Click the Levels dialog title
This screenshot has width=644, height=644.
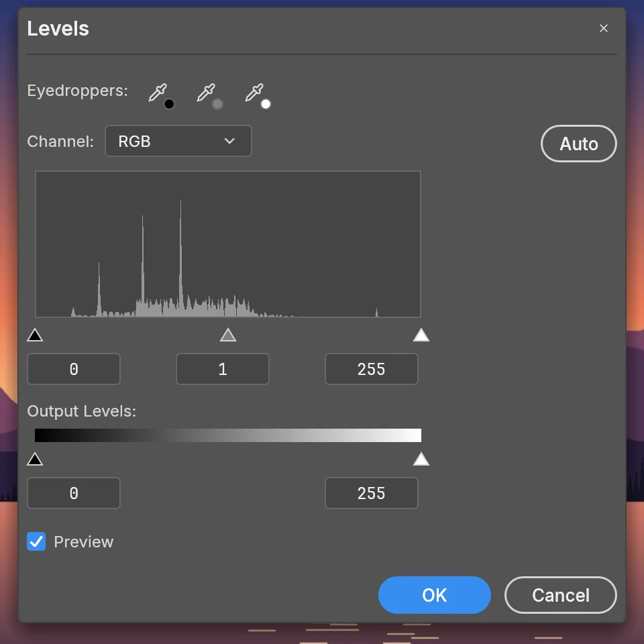[x=58, y=28]
